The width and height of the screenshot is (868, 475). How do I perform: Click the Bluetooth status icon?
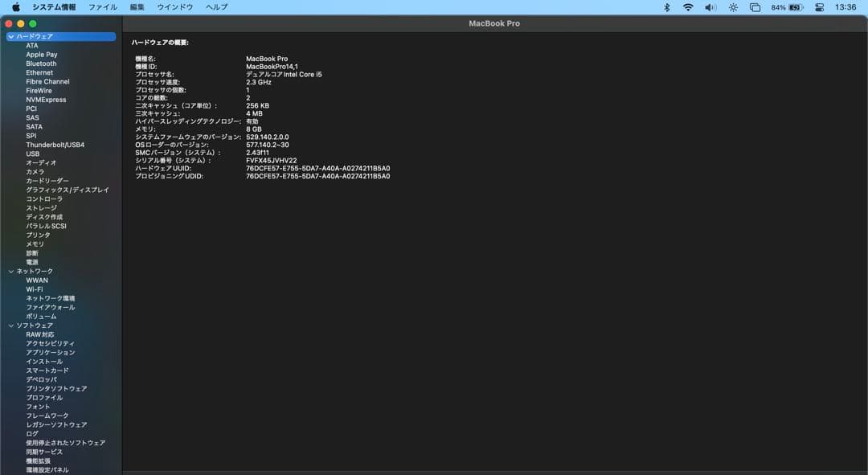click(x=666, y=7)
